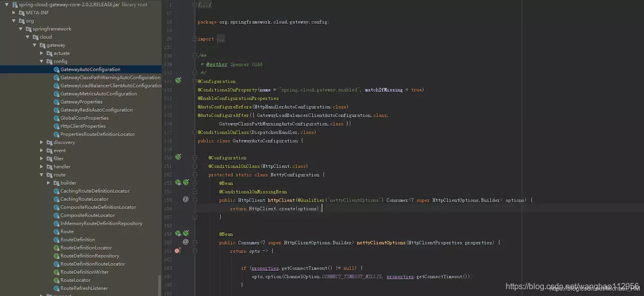This screenshot has width=644, height=296.
Task: Click the interface icon beside RouteDefinitionWriter
Action: tap(56, 272)
